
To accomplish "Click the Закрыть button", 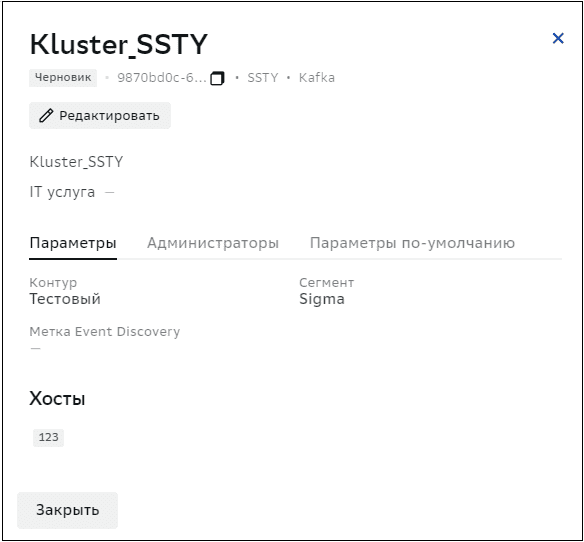I will click(x=67, y=510).
